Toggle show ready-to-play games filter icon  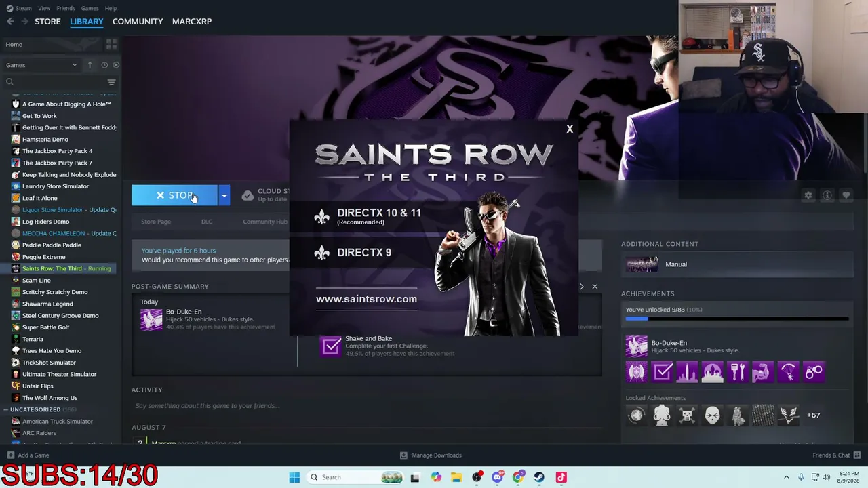(116, 65)
